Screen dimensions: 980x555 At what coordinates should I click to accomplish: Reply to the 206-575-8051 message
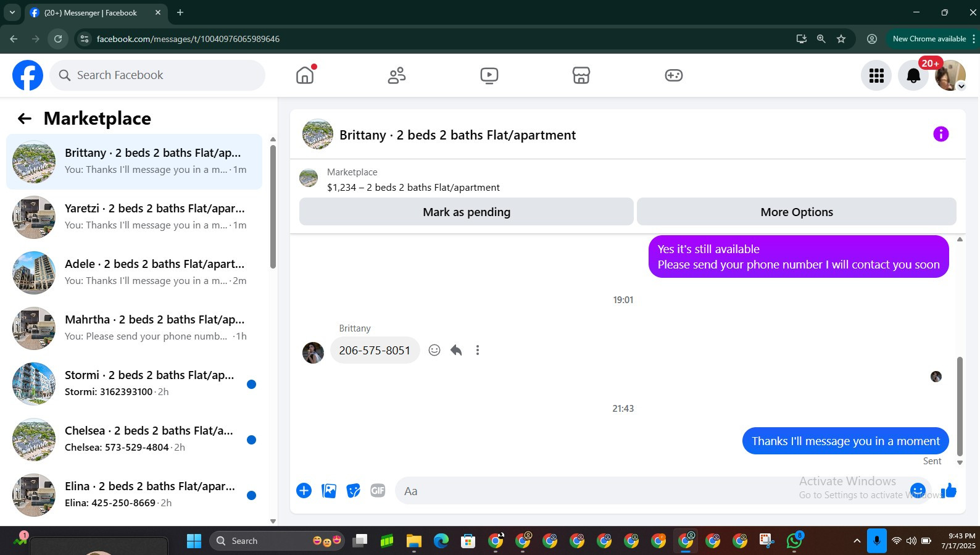[x=456, y=350]
